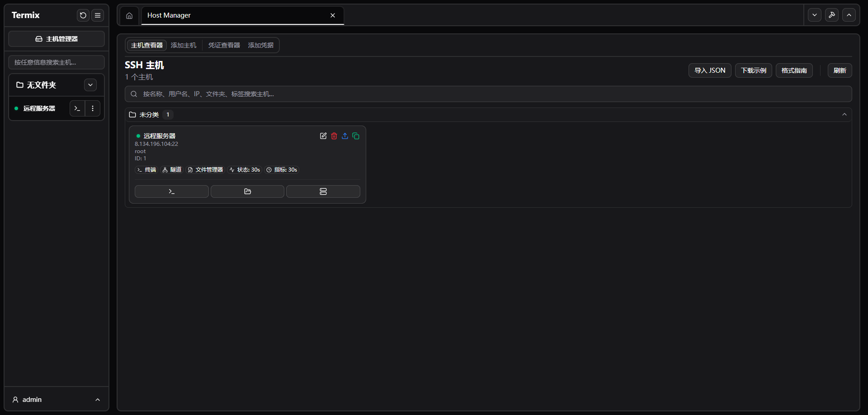868x415 pixels.
Task: Click the edit icon on 远程服务器 card
Action: [x=323, y=136]
